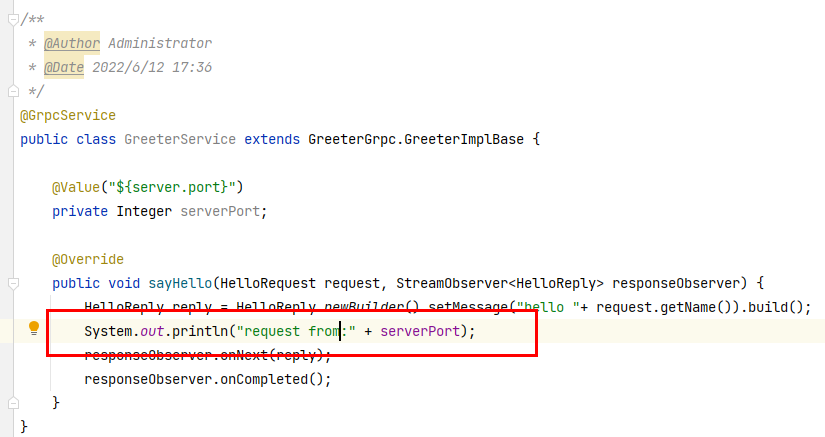Click the void keyword in method signature
Viewport: 825px width, 437px height.
pos(124,284)
